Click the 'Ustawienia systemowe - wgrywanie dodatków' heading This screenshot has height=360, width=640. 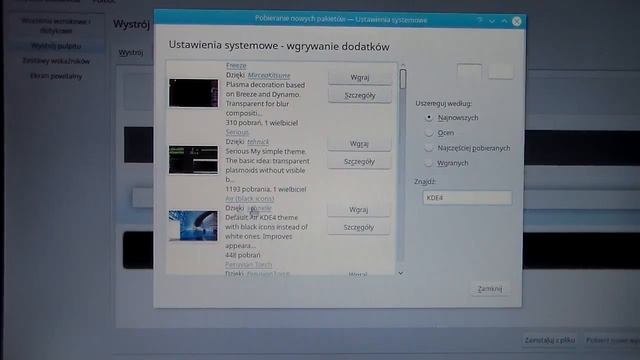coord(279,46)
